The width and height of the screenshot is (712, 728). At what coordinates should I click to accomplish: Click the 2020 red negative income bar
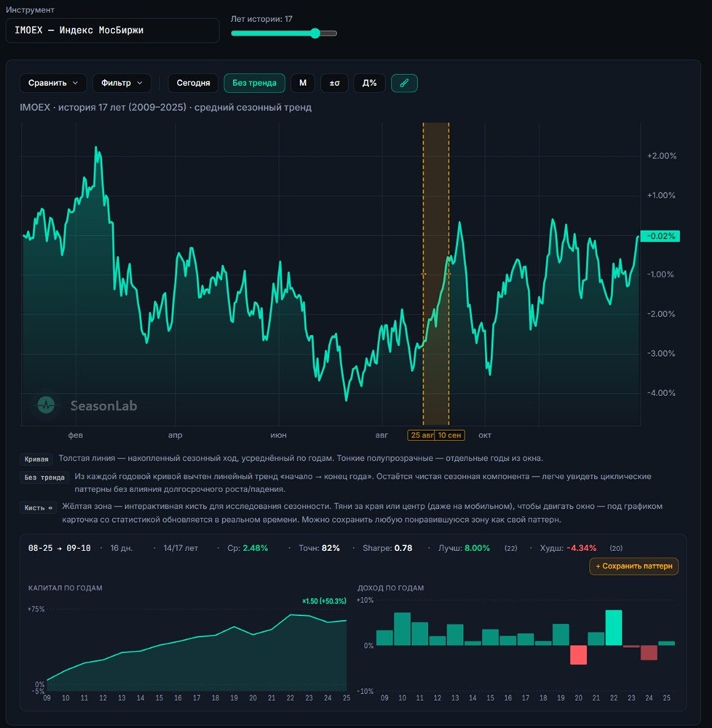point(578,654)
